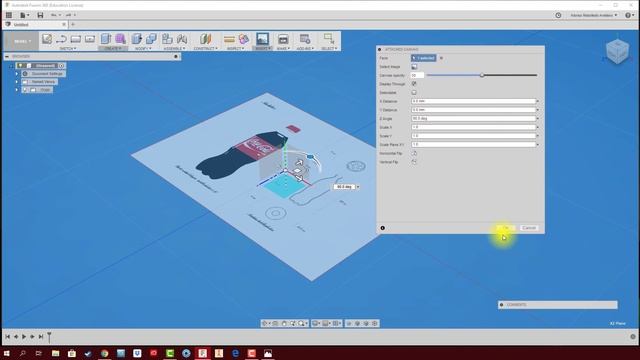Open the CONSTRUCT menu

pyautogui.click(x=205, y=49)
